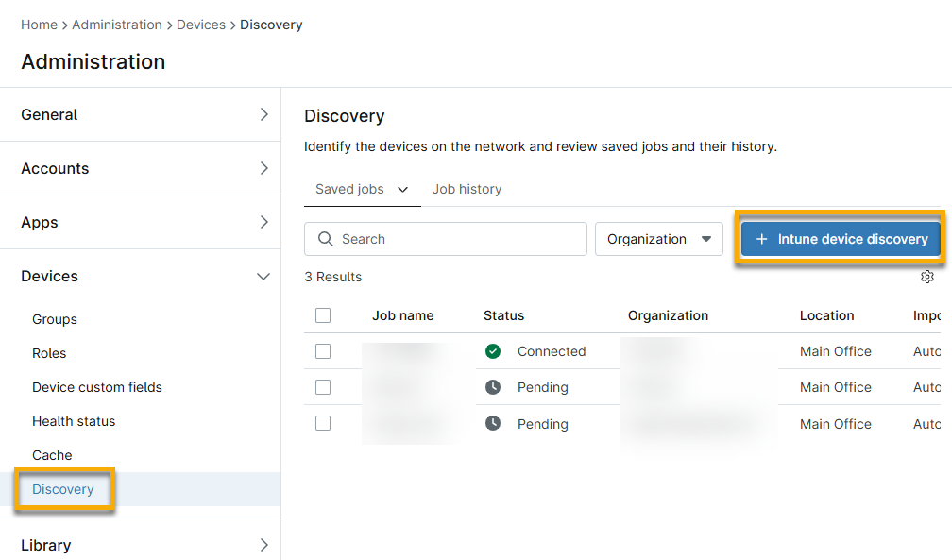This screenshot has height=560, width=952.
Task: Collapse the Devices section chevron
Action: tap(264, 276)
